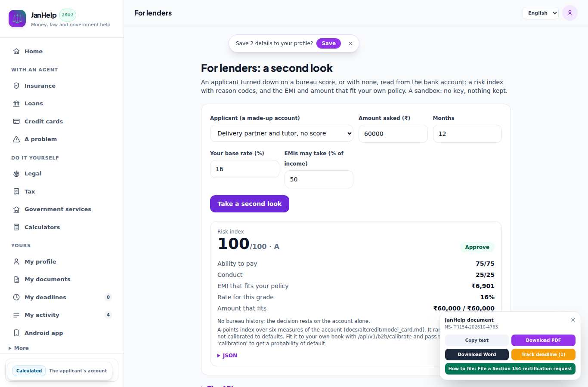
Task: Click the ₹6,901 EMI value
Action: [x=483, y=286]
